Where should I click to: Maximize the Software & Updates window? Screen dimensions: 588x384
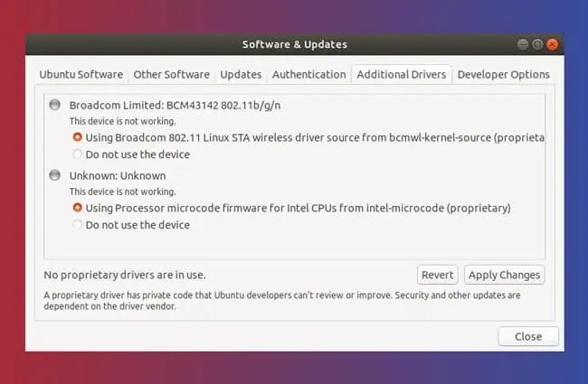pyautogui.click(x=537, y=44)
